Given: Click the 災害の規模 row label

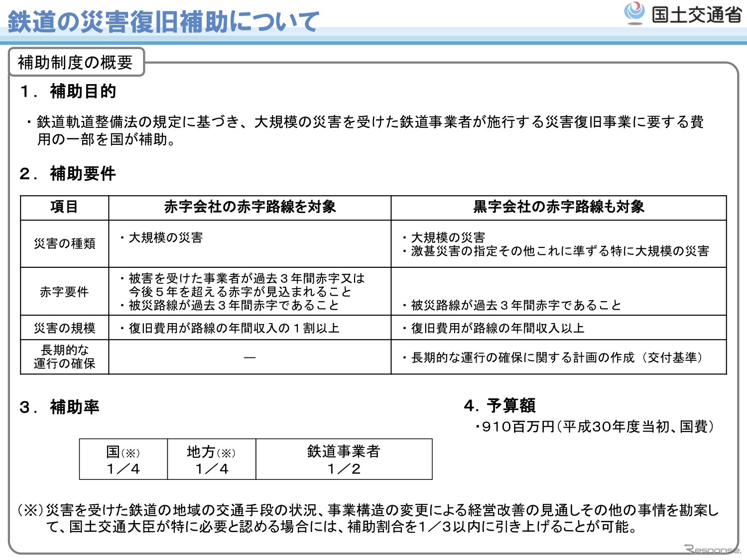Looking at the screenshot, I should pos(64,328).
